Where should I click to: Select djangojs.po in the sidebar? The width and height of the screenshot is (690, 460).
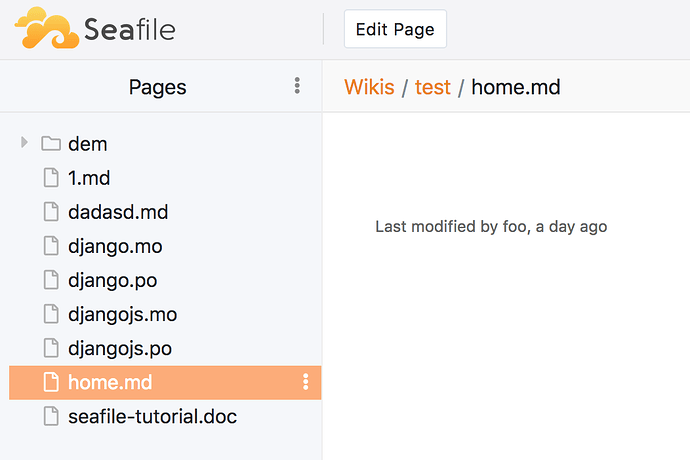click(x=120, y=348)
